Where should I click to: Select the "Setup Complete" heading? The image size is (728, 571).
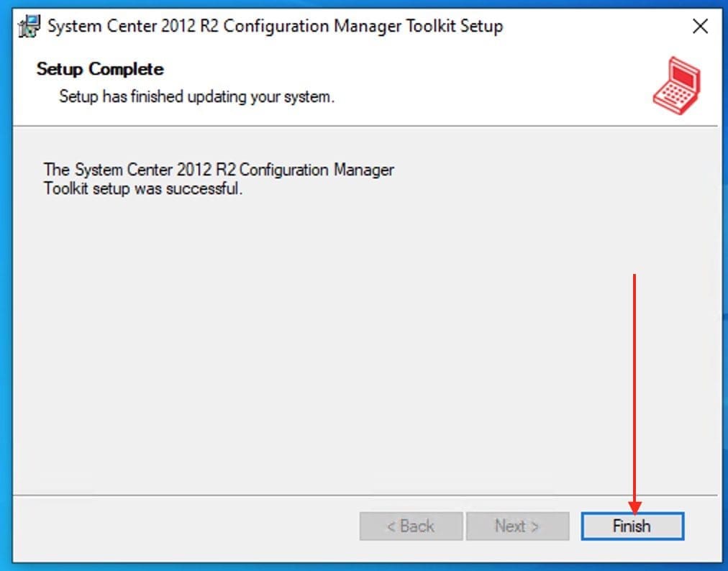coord(100,69)
